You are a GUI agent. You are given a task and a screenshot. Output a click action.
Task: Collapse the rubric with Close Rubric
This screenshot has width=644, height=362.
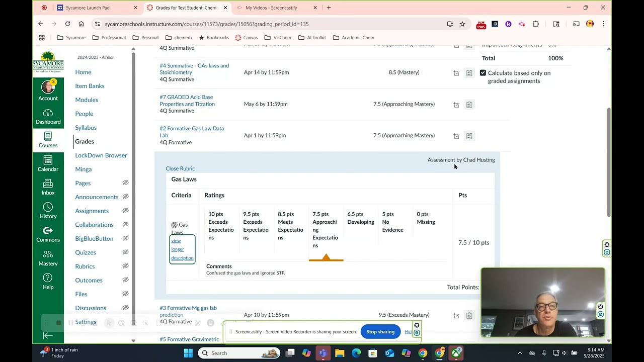180,168
